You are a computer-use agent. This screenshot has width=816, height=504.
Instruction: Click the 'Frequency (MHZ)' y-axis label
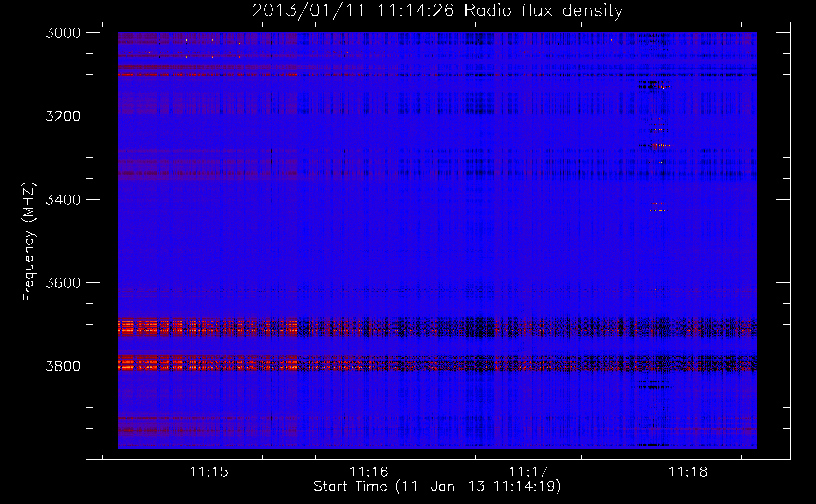[29, 242]
